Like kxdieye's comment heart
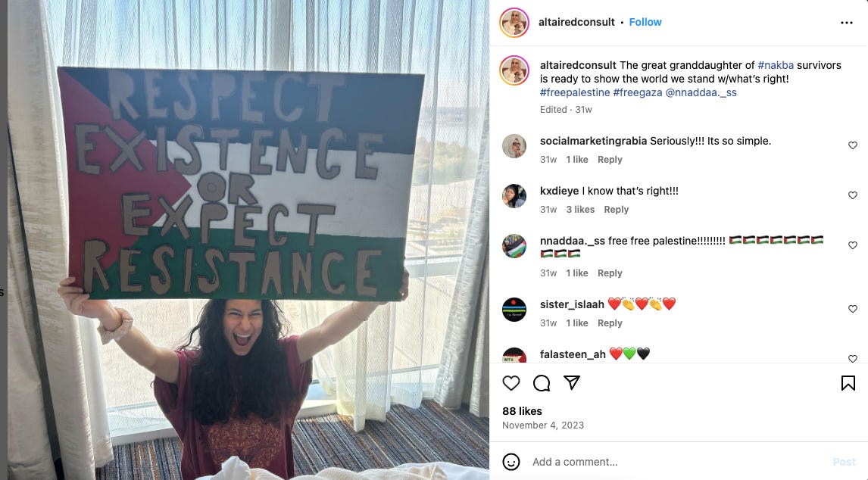 coord(853,195)
